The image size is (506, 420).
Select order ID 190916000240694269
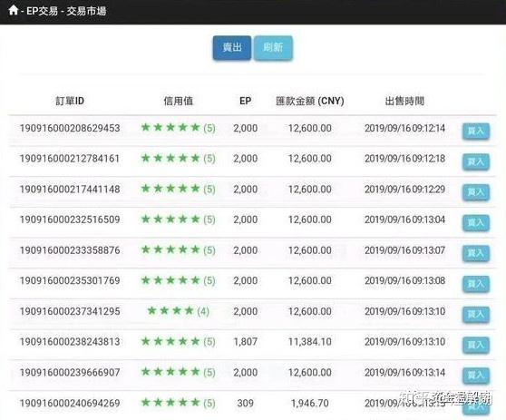click(x=70, y=403)
